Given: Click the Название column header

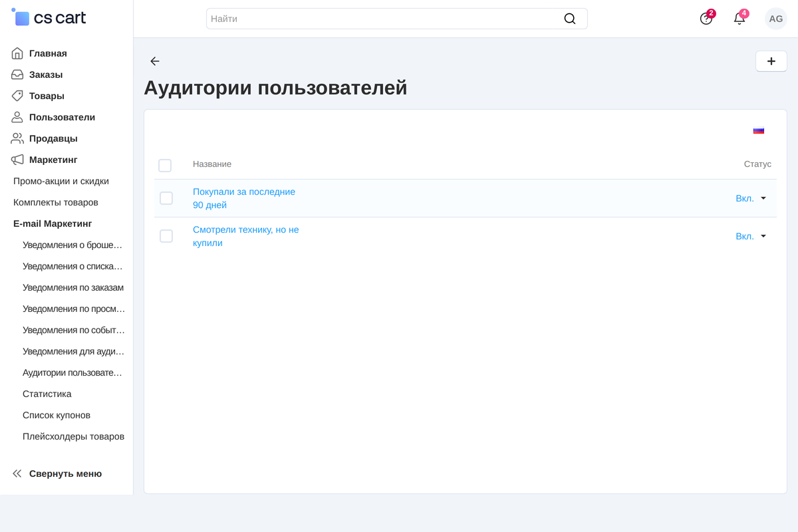Looking at the screenshot, I should pyautogui.click(x=212, y=164).
